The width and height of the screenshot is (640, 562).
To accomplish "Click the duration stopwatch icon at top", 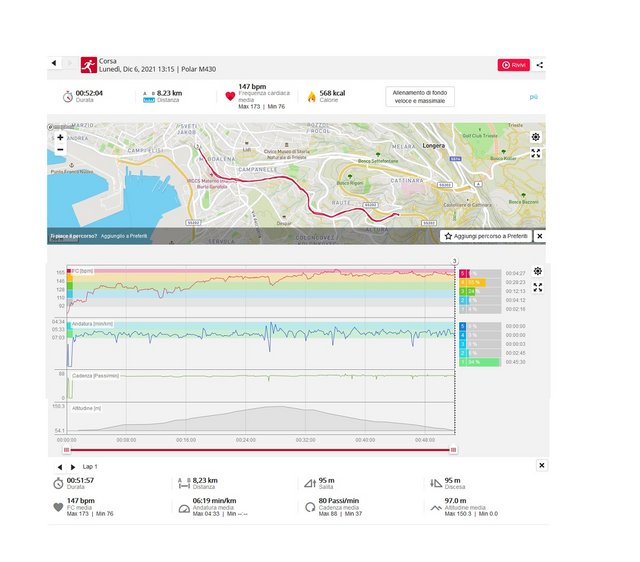I will [x=68, y=97].
